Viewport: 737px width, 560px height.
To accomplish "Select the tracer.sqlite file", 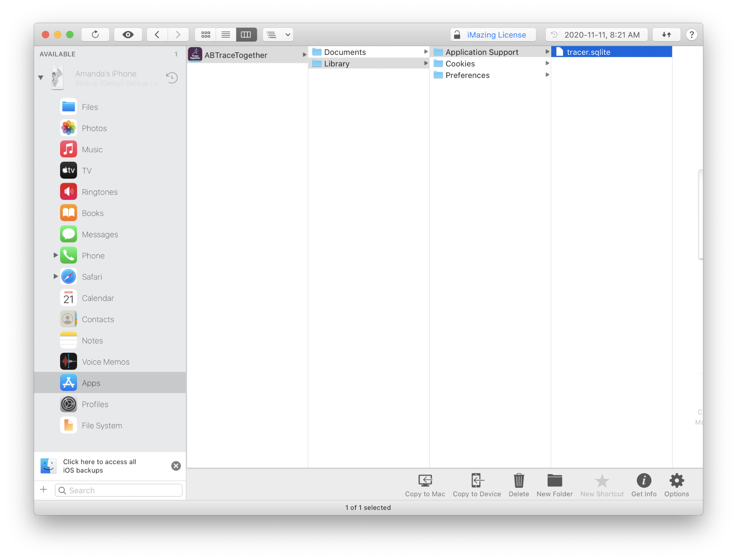I will click(612, 52).
